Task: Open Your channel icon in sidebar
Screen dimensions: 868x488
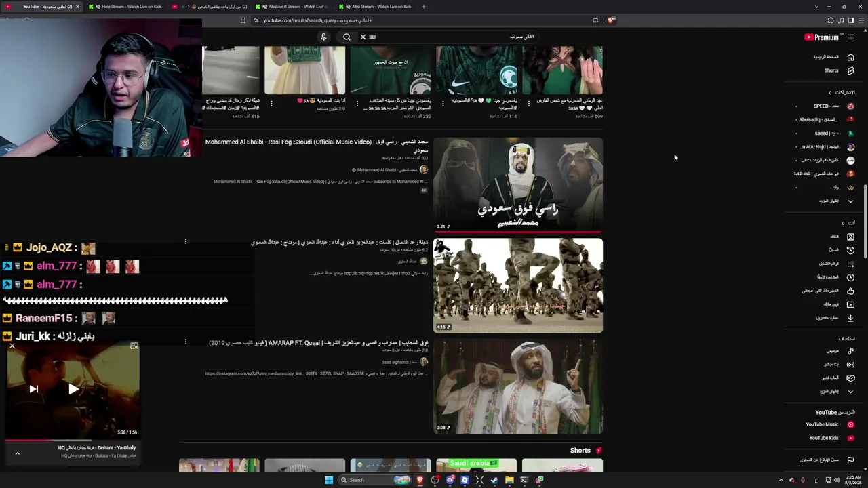Action: pos(850,237)
